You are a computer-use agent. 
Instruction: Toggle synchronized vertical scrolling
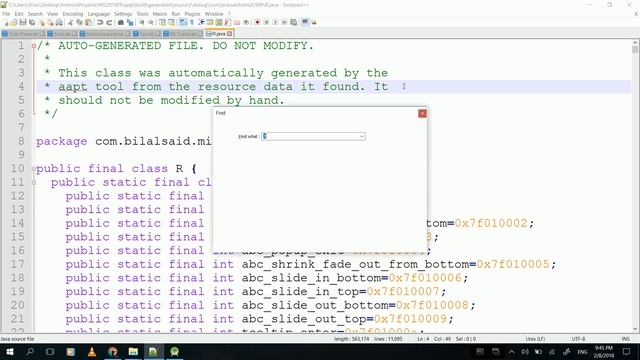point(162,22)
